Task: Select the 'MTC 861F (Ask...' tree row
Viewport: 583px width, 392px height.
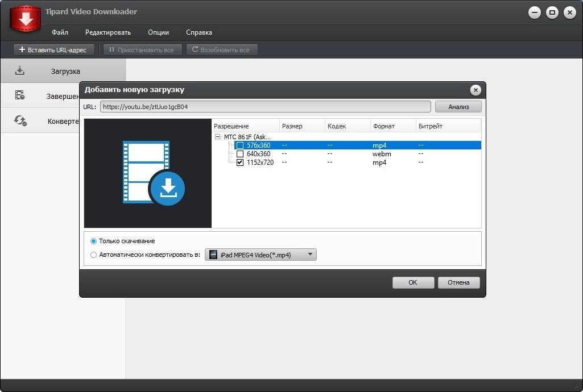Action: 247,136
